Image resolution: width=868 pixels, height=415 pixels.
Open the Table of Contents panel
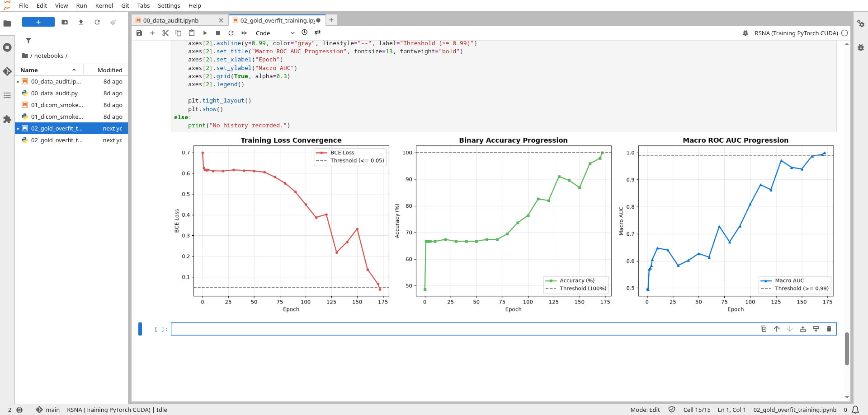(7, 95)
